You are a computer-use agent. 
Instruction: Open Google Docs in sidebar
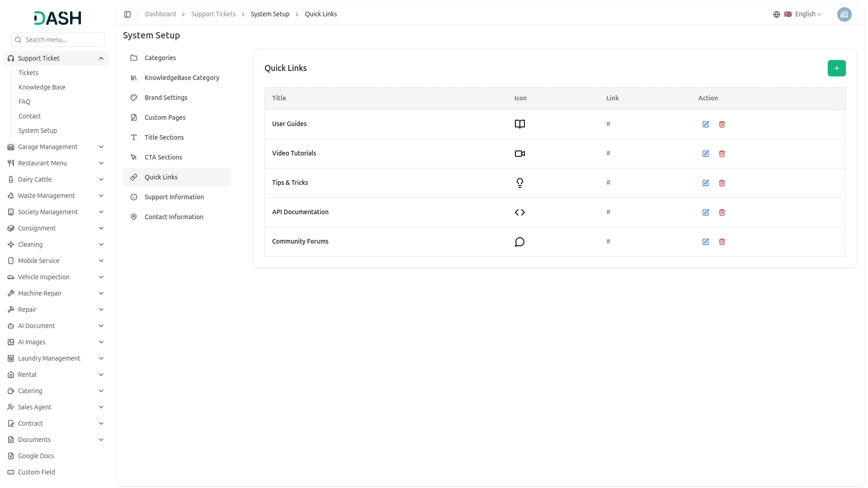(36, 456)
